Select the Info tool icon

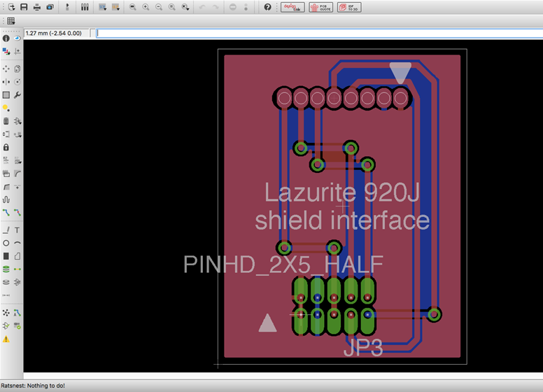[x=6, y=38]
